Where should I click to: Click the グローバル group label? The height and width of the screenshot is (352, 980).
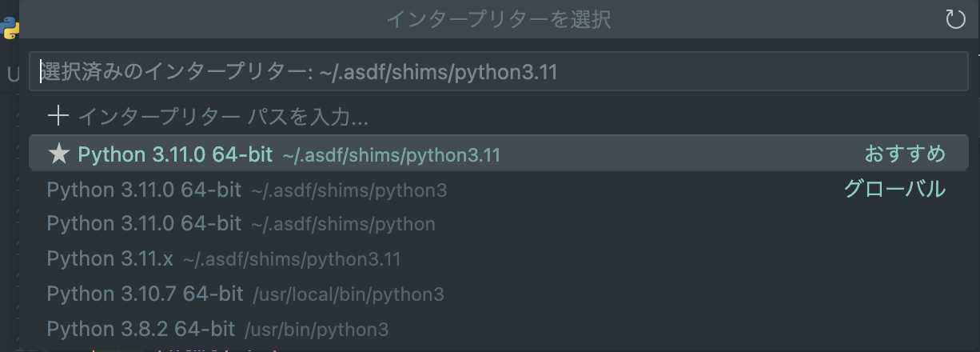tap(894, 190)
